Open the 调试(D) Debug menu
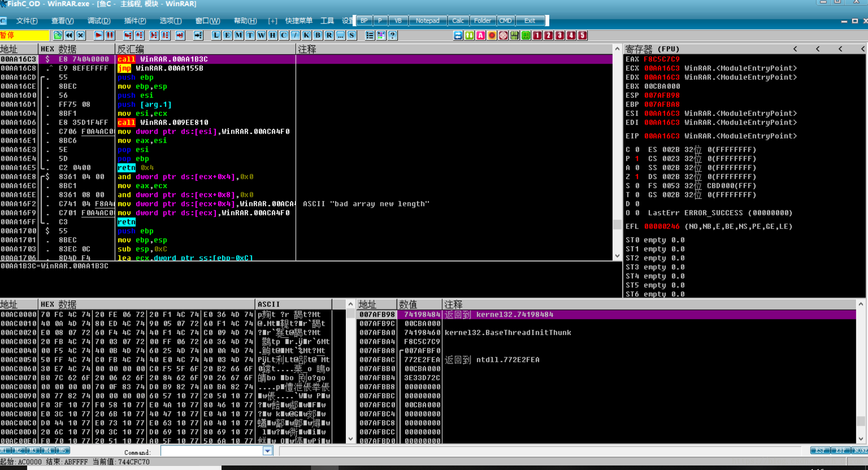868x470 pixels. point(99,21)
